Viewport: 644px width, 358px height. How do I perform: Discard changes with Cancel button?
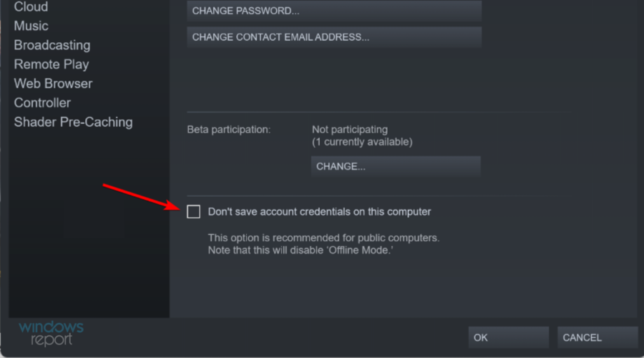(597, 337)
